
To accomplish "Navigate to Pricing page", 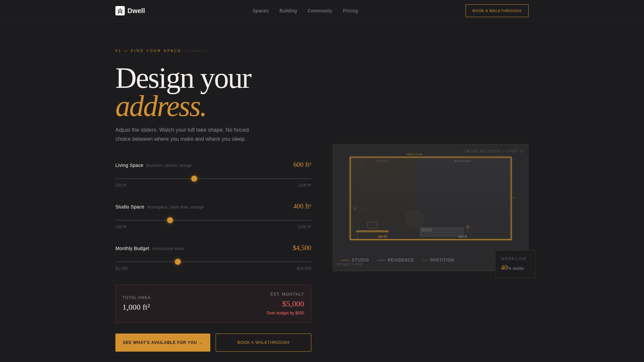I will [x=350, y=11].
